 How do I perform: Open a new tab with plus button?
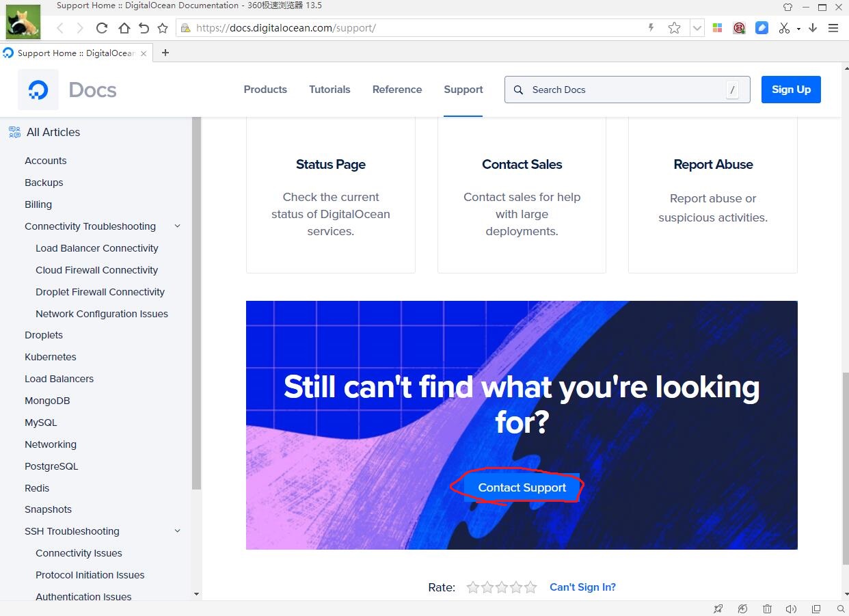[165, 53]
